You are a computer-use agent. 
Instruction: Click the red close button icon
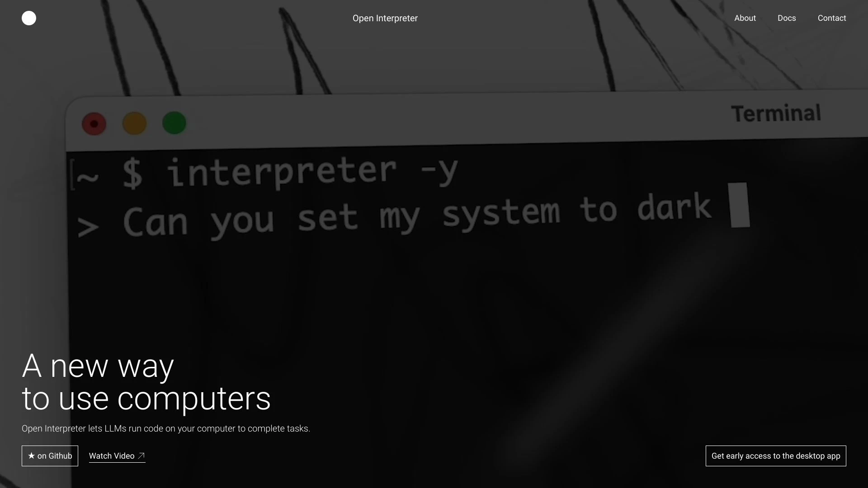click(94, 123)
